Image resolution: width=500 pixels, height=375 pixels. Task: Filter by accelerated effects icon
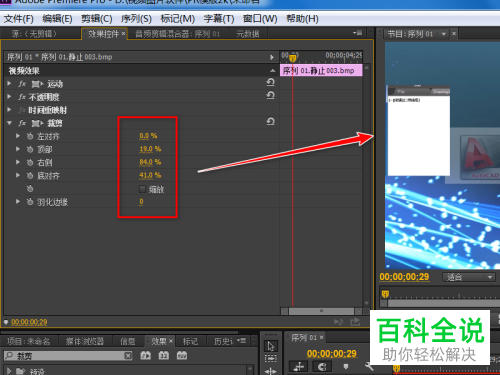pos(146,355)
